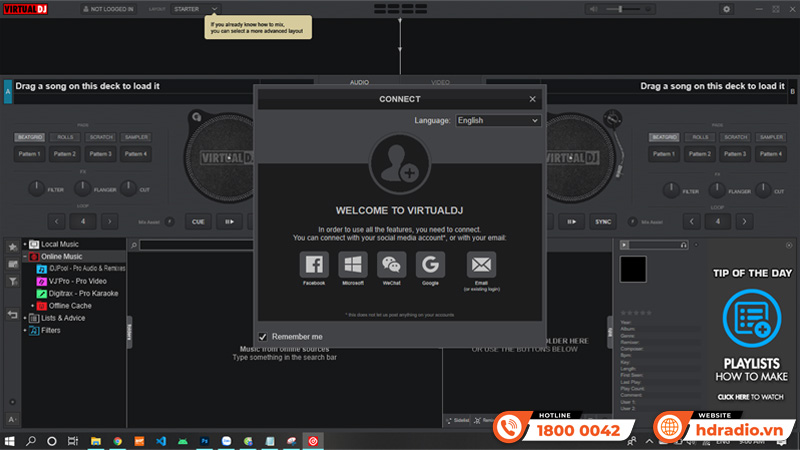Click Tip of the Day playlists icon
The image size is (800, 450).
[x=752, y=318]
